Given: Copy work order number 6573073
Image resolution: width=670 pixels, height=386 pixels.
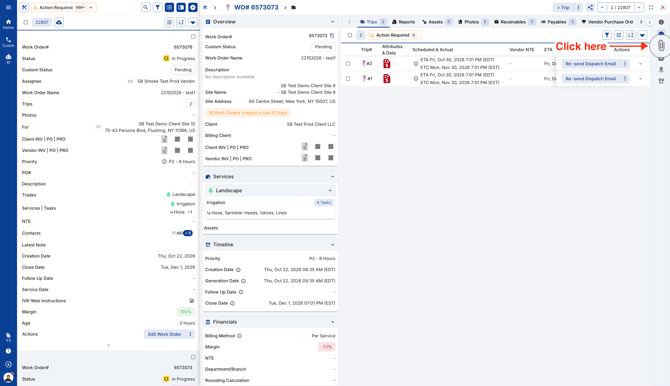Looking at the screenshot, I should tap(332, 36).
